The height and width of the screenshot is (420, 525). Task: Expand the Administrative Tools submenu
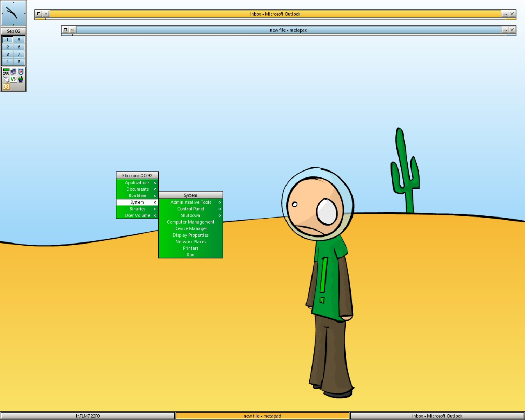point(191,202)
